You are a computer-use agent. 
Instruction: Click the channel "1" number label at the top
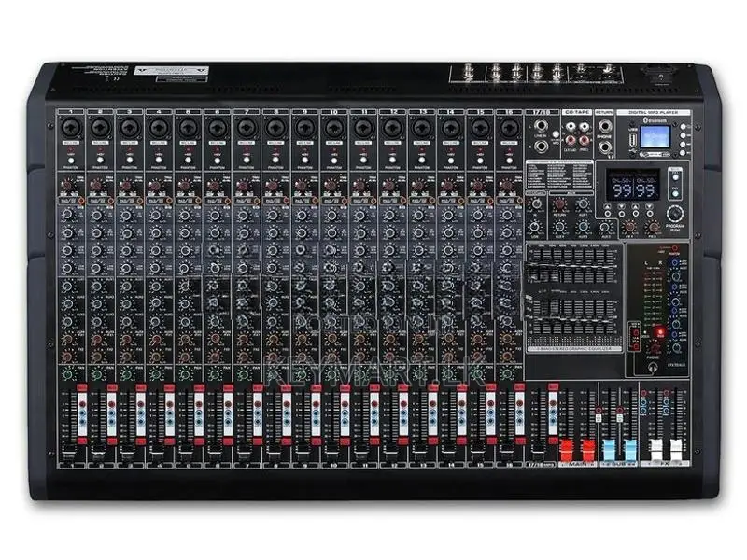tap(71, 112)
